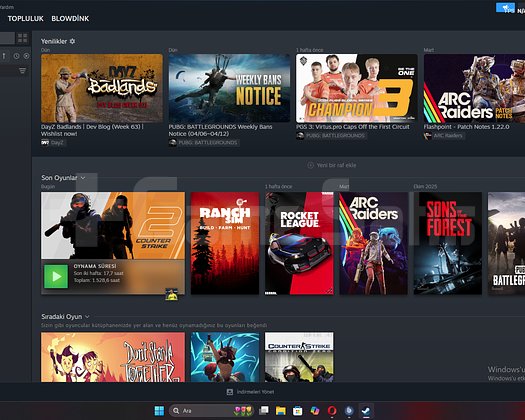Select the Counter-Strike 2 cover art
525x420 pixels.
[x=113, y=225]
